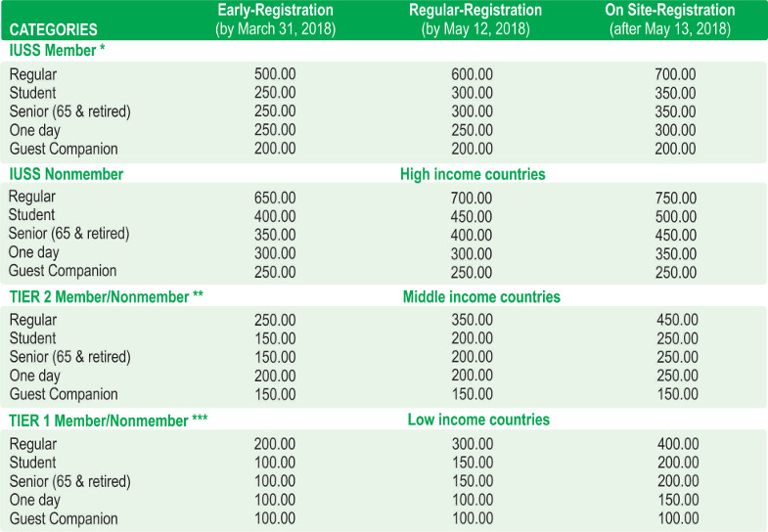Image resolution: width=768 pixels, height=532 pixels.
Task: Select Senior (65 & retired) under TIER 1
Action: click(69, 481)
